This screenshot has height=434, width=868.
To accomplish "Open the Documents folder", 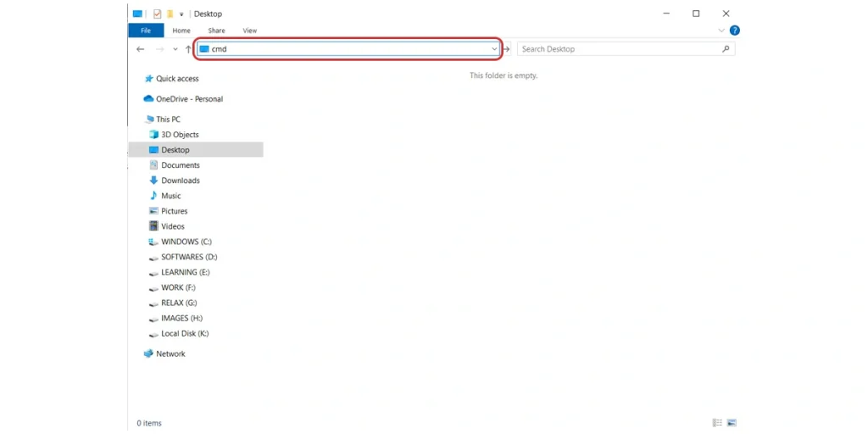I will (175, 165).
